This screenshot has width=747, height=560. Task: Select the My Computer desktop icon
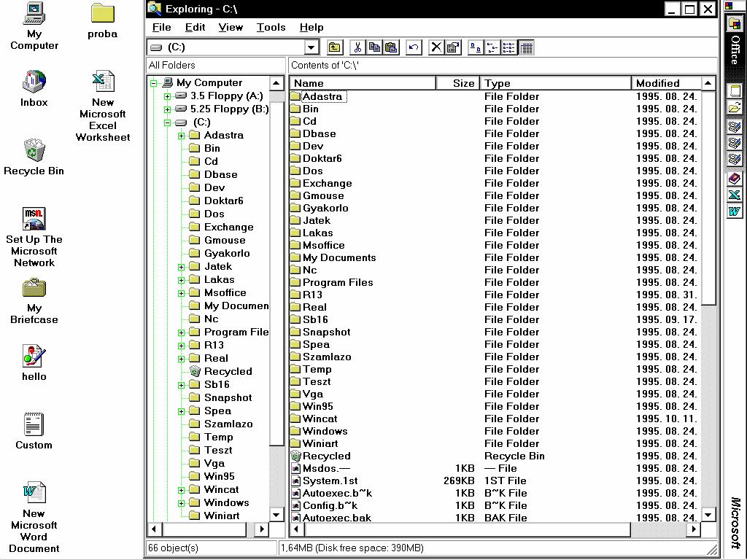tap(34, 26)
